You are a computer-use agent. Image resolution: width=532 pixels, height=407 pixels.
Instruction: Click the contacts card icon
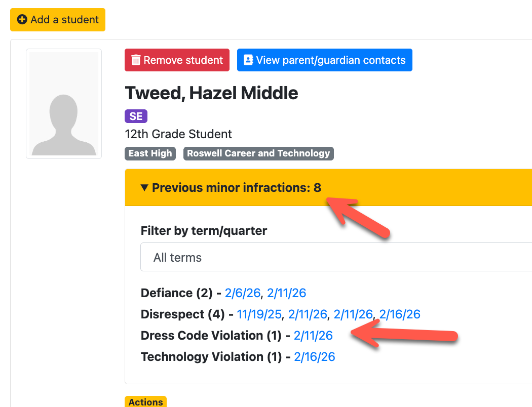point(248,60)
